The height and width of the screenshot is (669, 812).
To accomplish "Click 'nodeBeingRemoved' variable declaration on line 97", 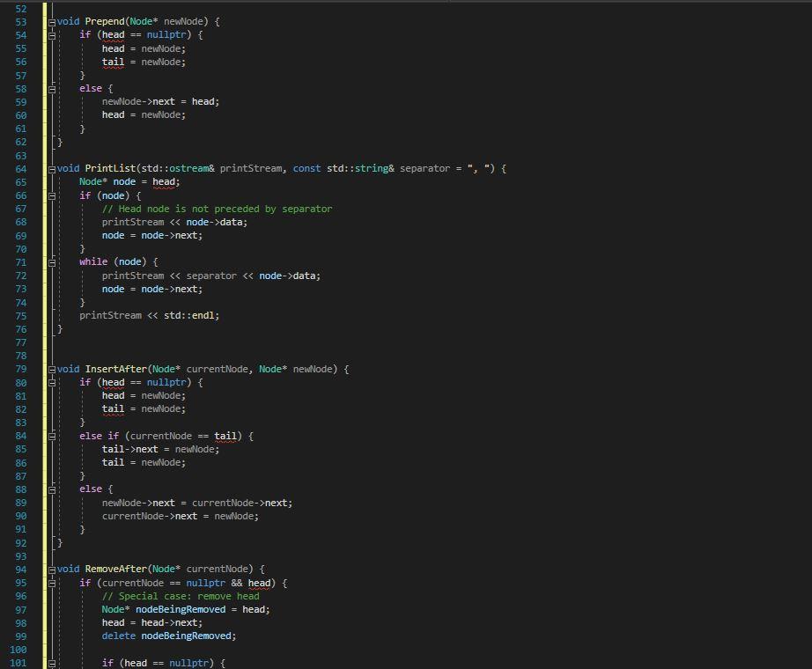I will pos(181,609).
